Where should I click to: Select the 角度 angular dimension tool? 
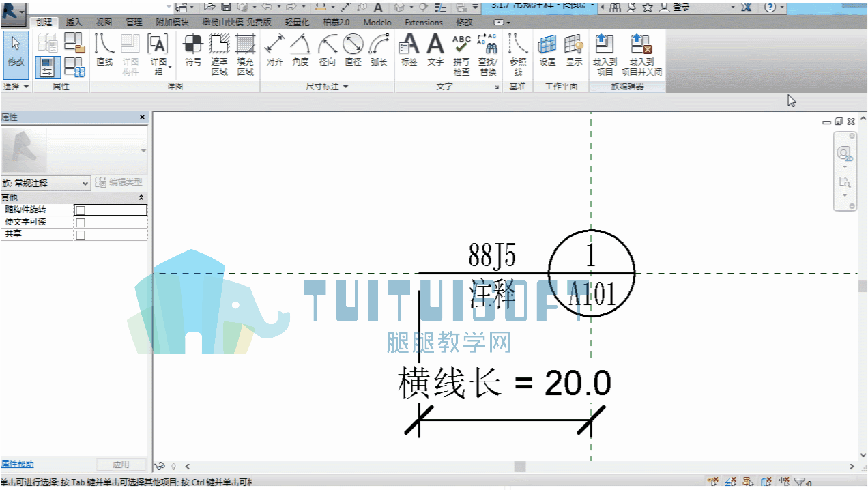pos(300,51)
